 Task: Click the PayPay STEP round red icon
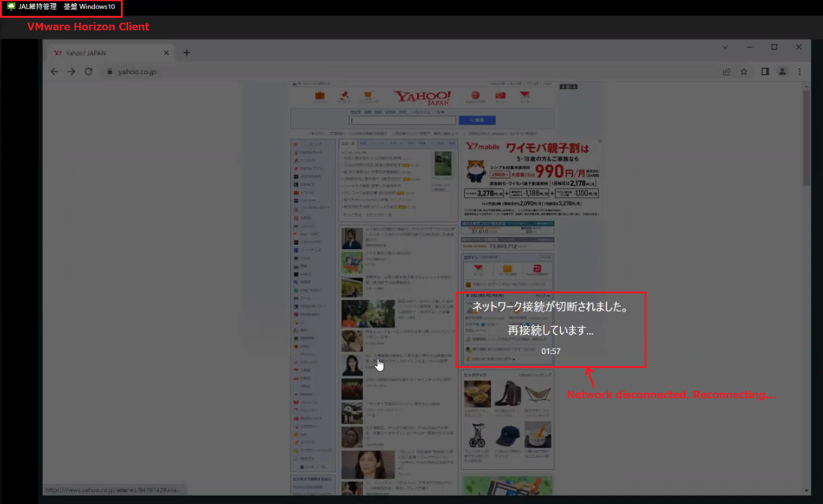click(x=475, y=96)
